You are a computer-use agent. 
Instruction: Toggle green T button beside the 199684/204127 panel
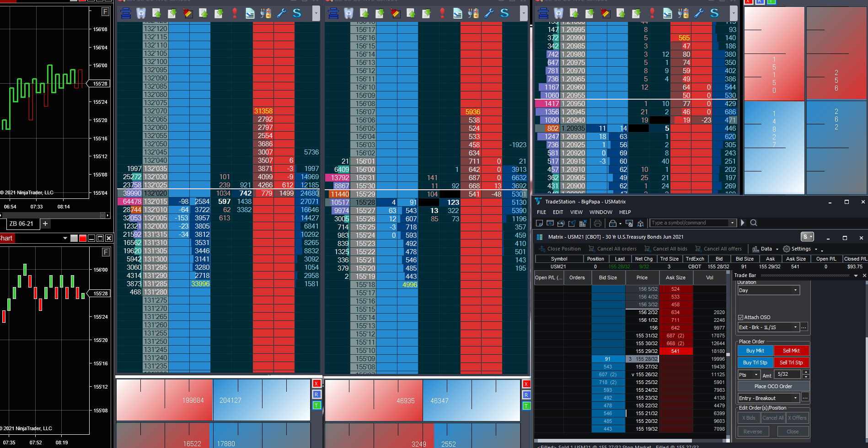[x=316, y=405]
